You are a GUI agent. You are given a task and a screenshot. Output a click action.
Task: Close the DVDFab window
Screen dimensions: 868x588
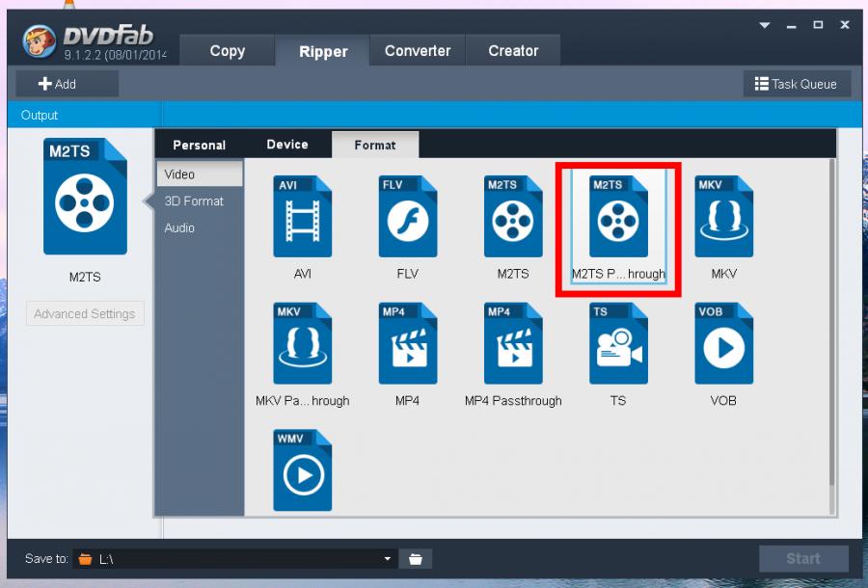pos(845,25)
